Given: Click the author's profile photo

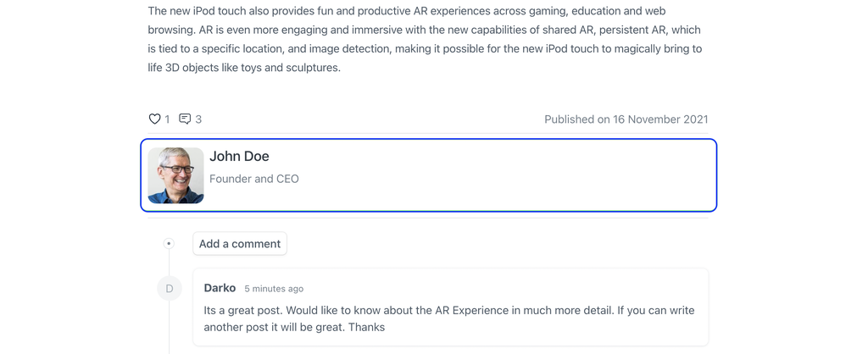Looking at the screenshot, I should (175, 175).
